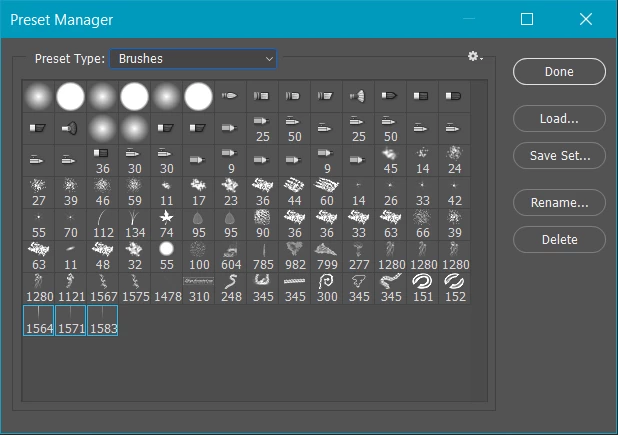Select the maple leaf brush labeled 74
The width and height of the screenshot is (618, 435).
coord(166,225)
